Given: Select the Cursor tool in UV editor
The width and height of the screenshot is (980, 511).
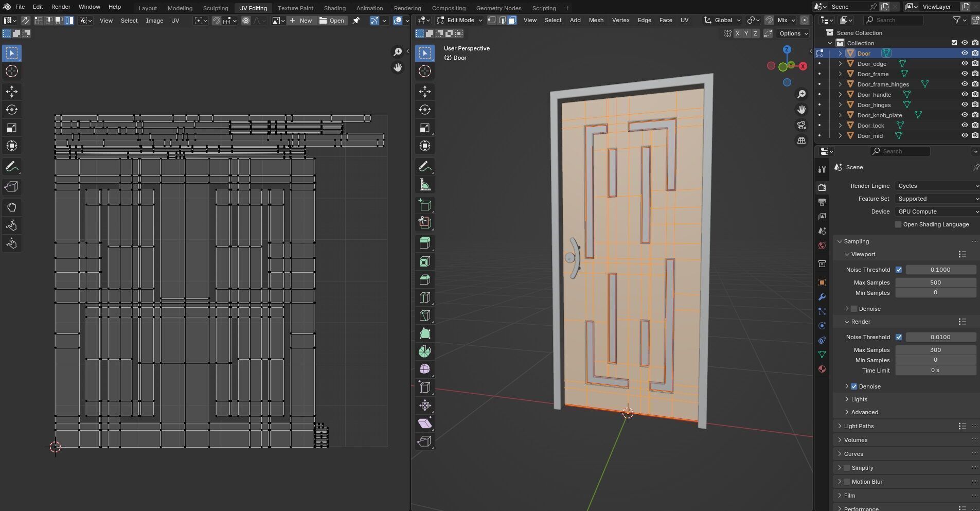Looking at the screenshot, I should pyautogui.click(x=12, y=71).
